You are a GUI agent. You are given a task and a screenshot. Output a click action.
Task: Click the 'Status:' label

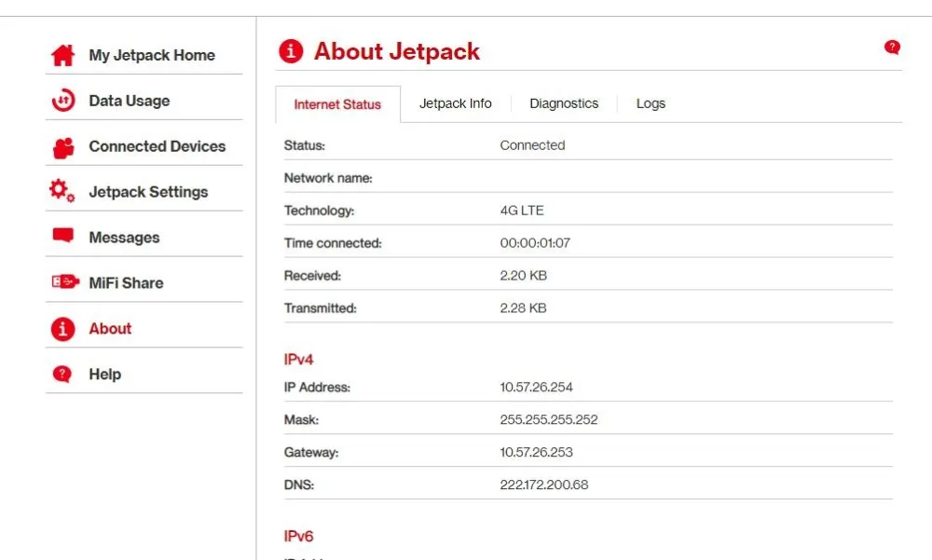coord(305,145)
